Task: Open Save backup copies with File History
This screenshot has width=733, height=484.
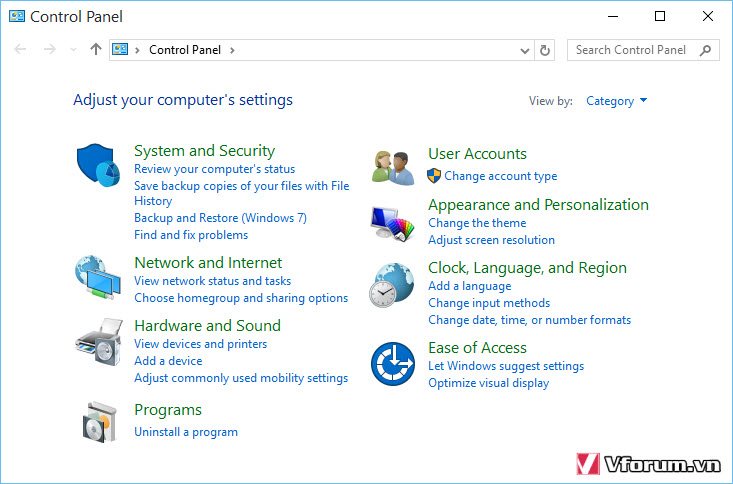Action: click(x=242, y=193)
